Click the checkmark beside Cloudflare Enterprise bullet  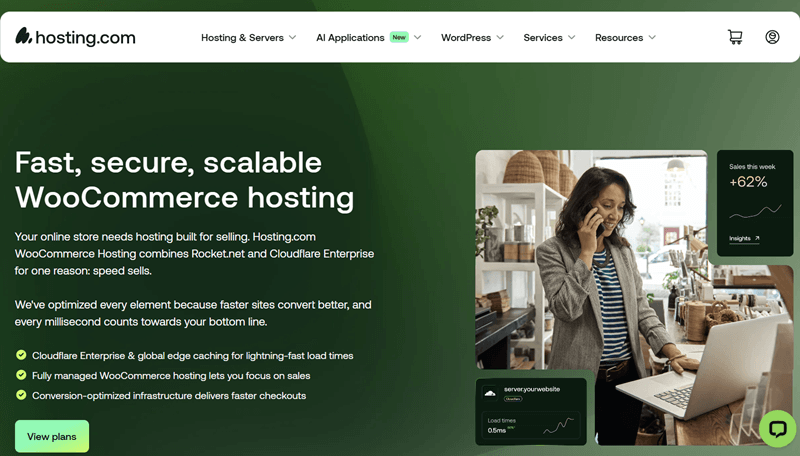pyautogui.click(x=21, y=355)
